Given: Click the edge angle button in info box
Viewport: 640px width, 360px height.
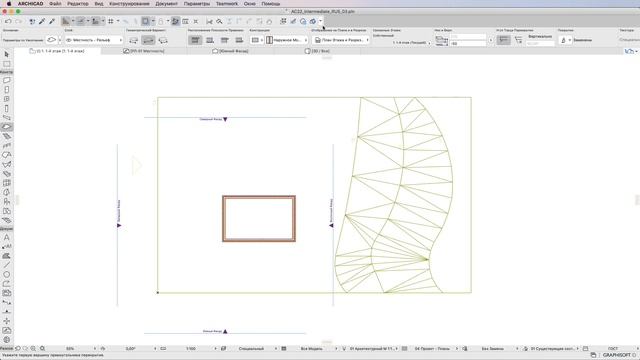Looking at the screenshot, I should (504, 40).
